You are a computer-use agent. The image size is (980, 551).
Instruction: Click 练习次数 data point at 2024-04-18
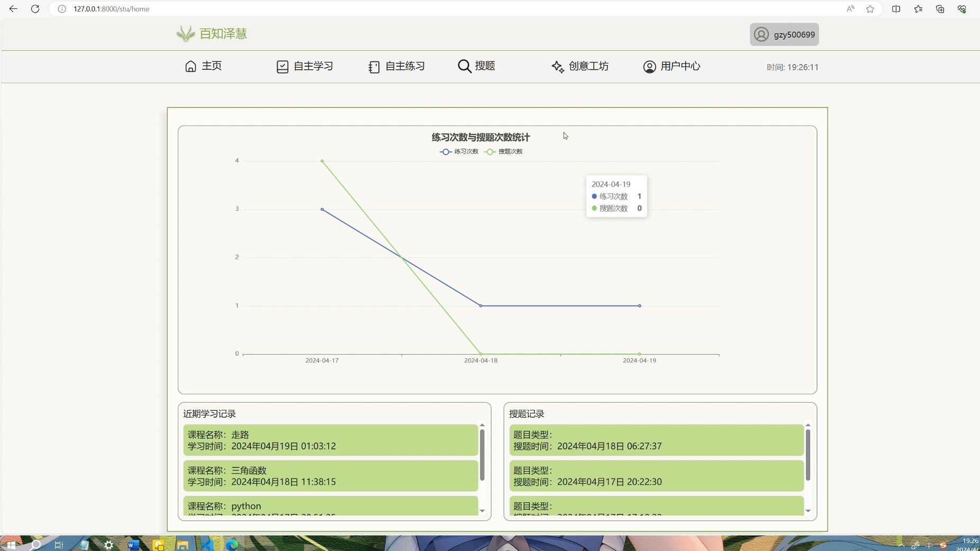[481, 306]
